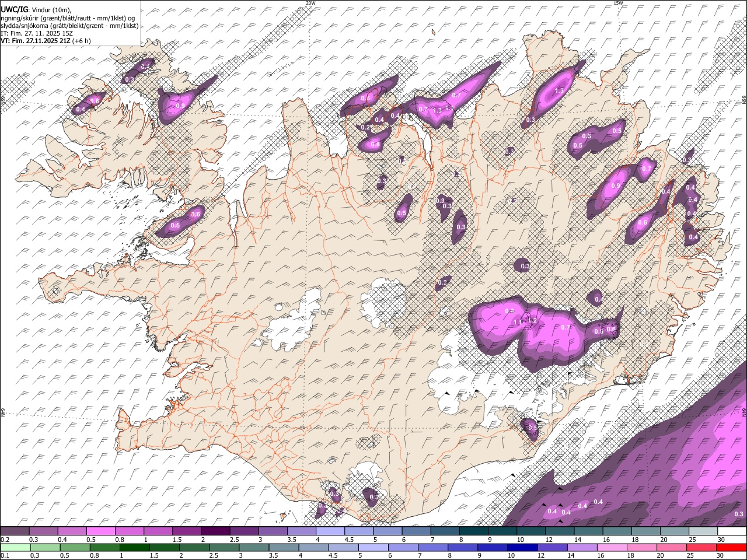Viewport: 747px width, 560px height.
Task: Click the 0.5 value on the southeast coast patch
Action: point(532,428)
